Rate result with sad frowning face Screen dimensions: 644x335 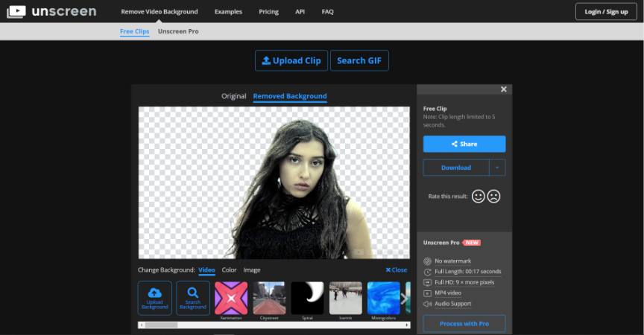tap(493, 197)
